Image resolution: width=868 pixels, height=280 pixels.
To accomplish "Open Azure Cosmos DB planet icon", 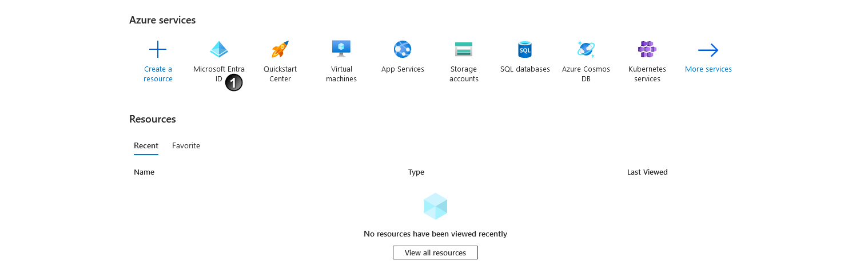I will [586, 49].
